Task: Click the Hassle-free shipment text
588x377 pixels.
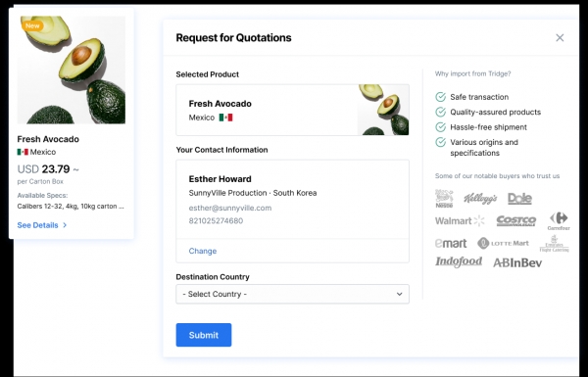Action: [488, 127]
